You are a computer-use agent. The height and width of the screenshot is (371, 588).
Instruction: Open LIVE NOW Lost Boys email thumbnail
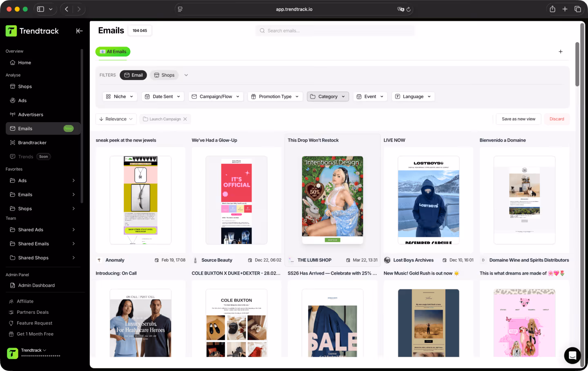[x=428, y=200]
